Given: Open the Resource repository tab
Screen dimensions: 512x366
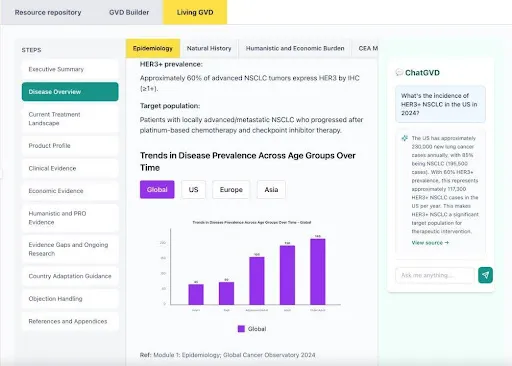Looking at the screenshot, I should pyautogui.click(x=48, y=12).
